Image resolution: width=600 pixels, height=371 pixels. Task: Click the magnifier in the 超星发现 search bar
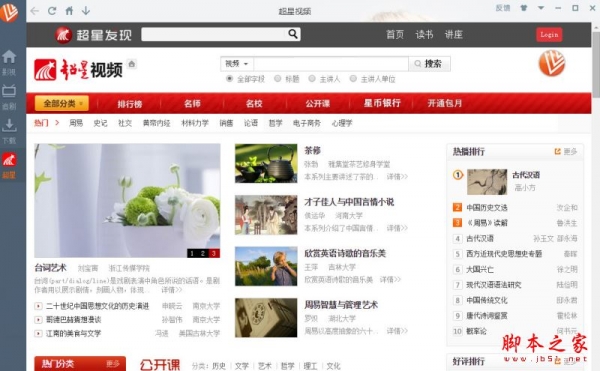293,34
